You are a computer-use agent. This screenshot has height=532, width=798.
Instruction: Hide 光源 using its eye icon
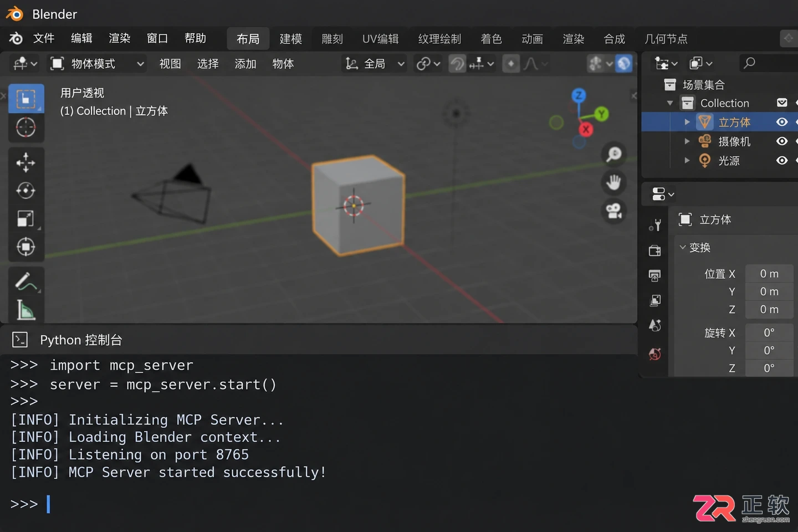tap(782, 160)
